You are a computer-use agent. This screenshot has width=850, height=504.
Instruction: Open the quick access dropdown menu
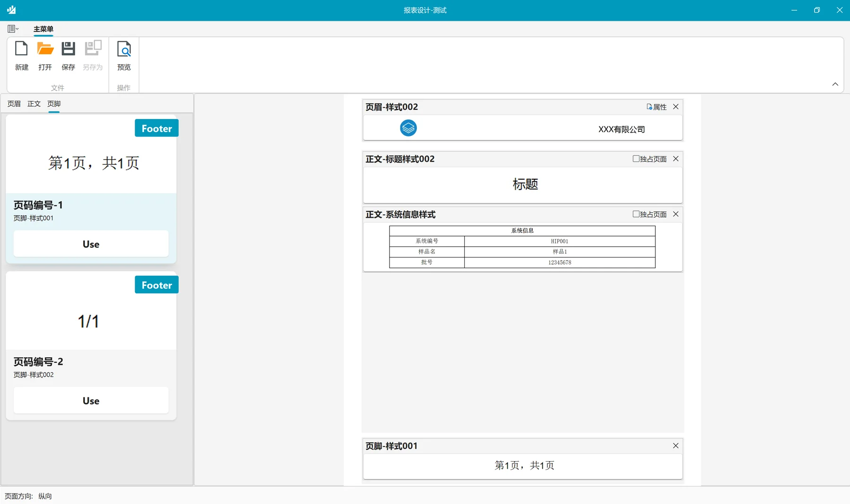pos(13,29)
